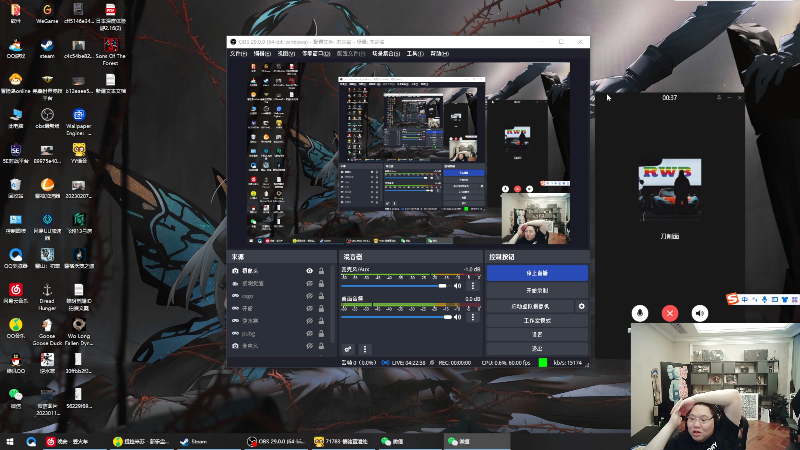This screenshot has width=800, height=450.
Task: Toggle visibility eye of 逆水寒 source
Action: [309, 321]
